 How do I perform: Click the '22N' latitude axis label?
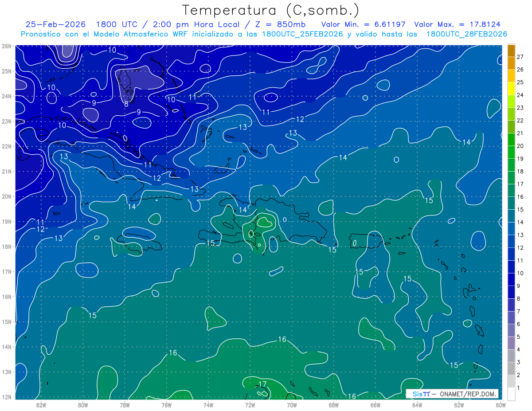[x=6, y=146]
